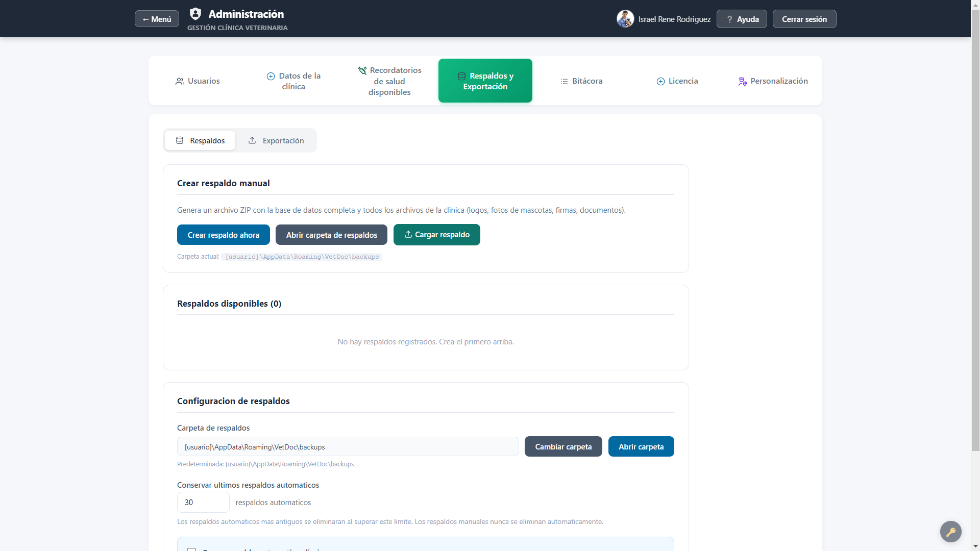Image resolution: width=980 pixels, height=551 pixels.
Task: Click the scrollbar down arrow
Action: pos(975,546)
